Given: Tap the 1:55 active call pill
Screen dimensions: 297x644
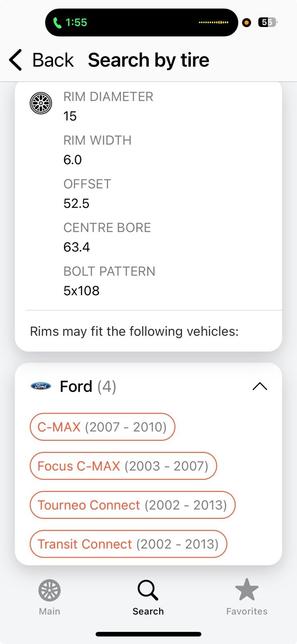Looking at the screenshot, I should click(141, 23).
